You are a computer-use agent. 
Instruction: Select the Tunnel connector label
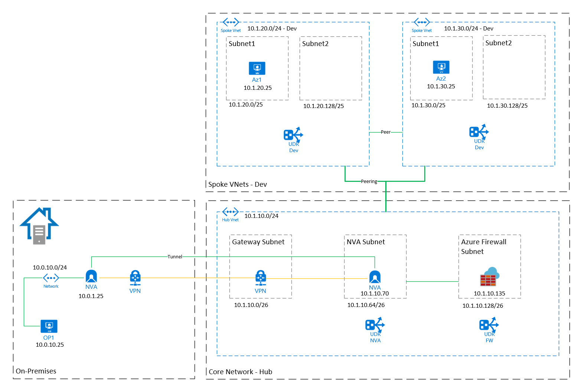coord(175,257)
